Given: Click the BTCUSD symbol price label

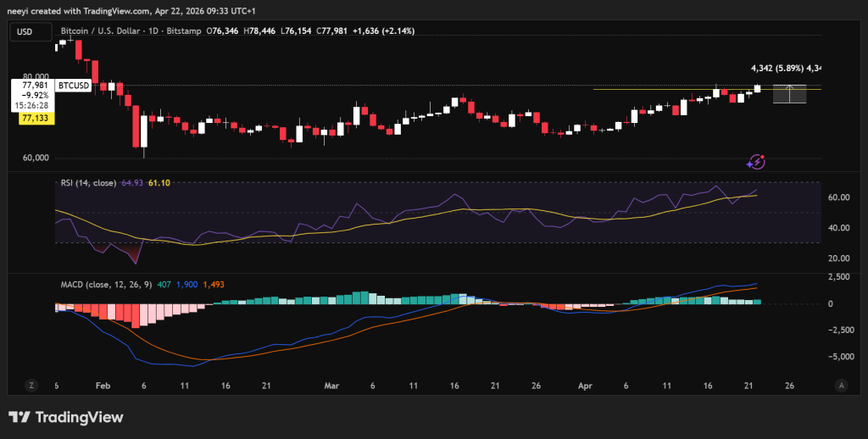Looking at the screenshot, I should point(73,86).
